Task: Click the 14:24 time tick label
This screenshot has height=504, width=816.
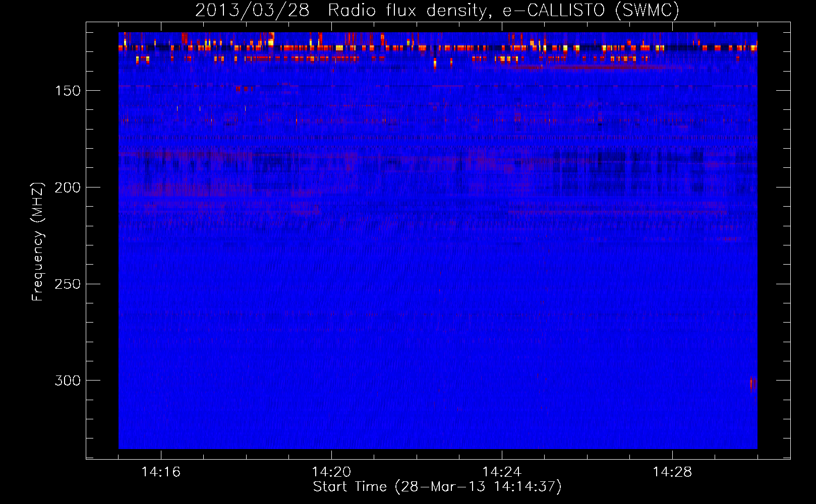Action: tap(502, 472)
